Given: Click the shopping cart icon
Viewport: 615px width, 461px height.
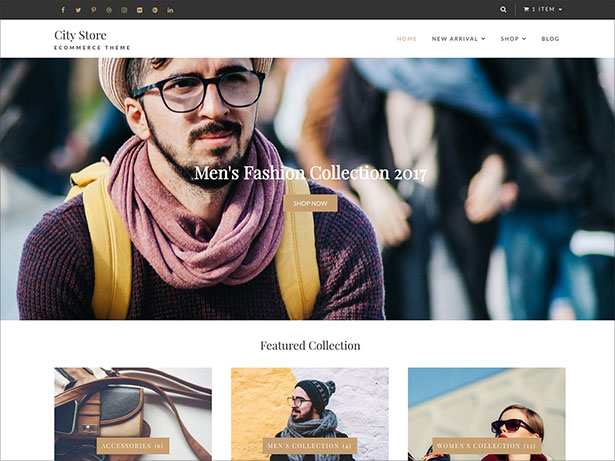Looking at the screenshot, I should 527,9.
